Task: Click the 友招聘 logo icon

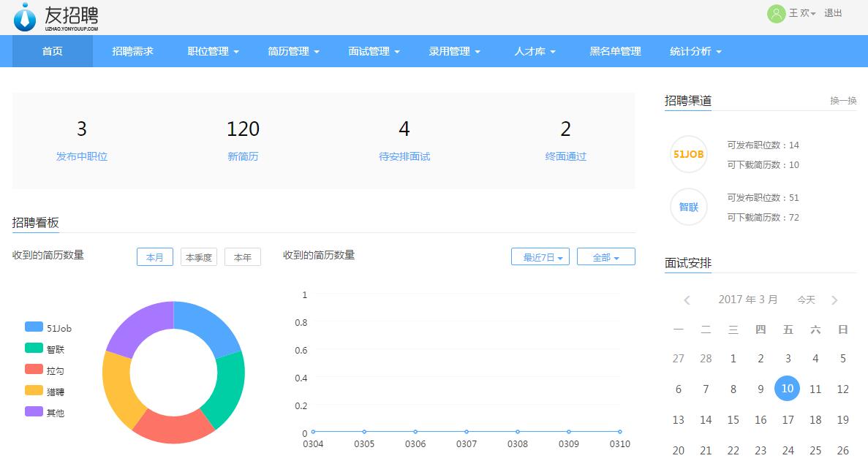Action: [24, 17]
